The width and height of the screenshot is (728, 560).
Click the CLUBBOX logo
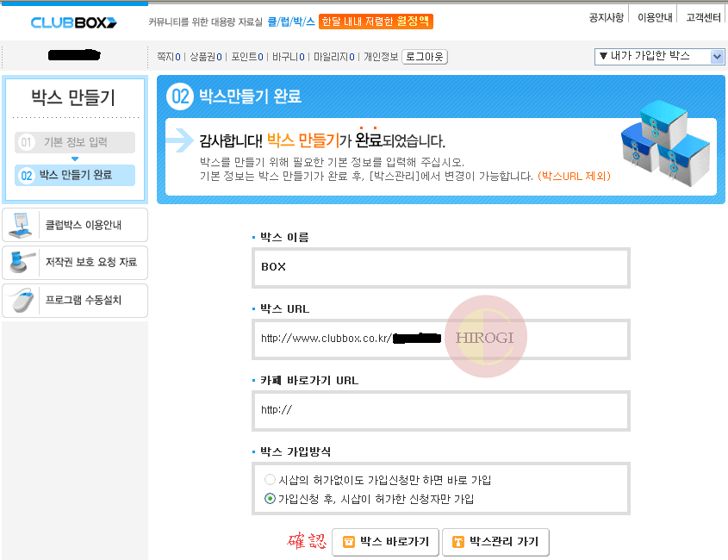[x=74, y=22]
